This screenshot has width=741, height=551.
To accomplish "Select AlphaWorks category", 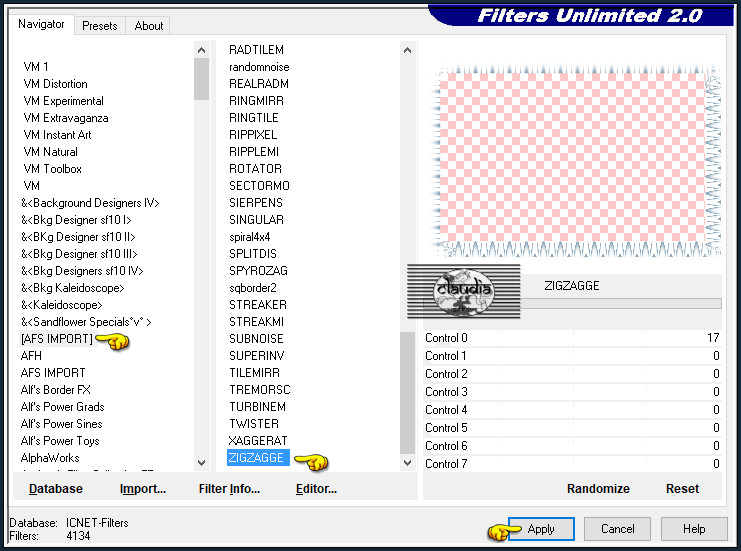I will coord(50,458).
